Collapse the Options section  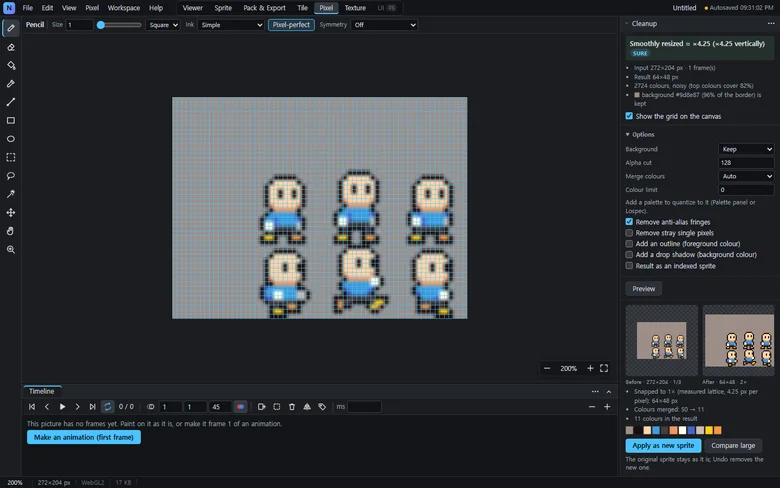(640, 134)
